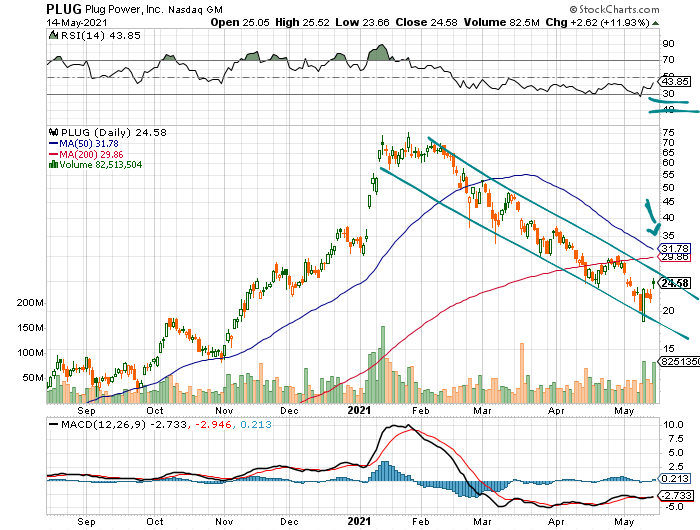Click the -5.0 label on the MACD axis
700x530 pixels.
(673, 506)
